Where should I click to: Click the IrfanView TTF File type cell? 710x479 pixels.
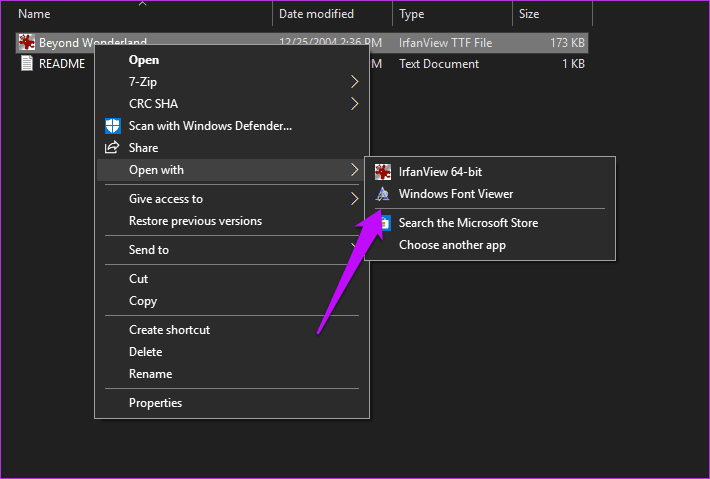click(446, 43)
